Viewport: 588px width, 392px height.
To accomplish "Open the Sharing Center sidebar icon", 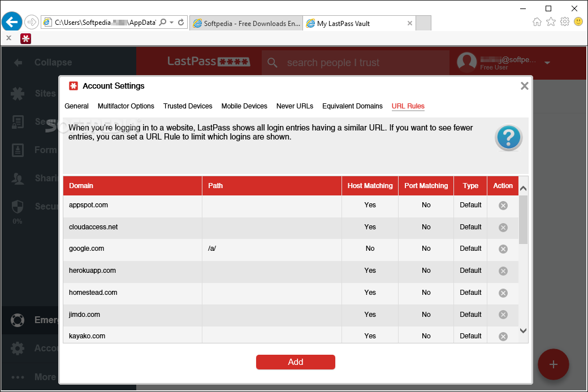I will [x=18, y=178].
